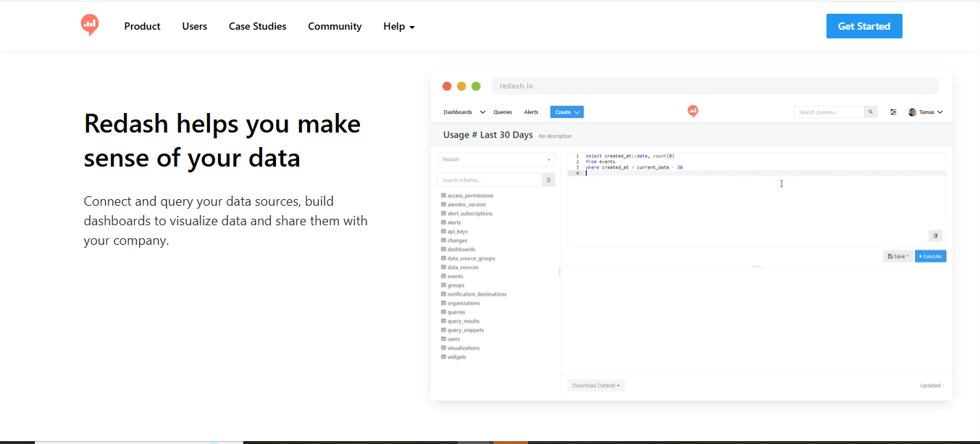The width and height of the screenshot is (980, 444).
Task: Open the Redash data source dropdown
Action: 496,159
